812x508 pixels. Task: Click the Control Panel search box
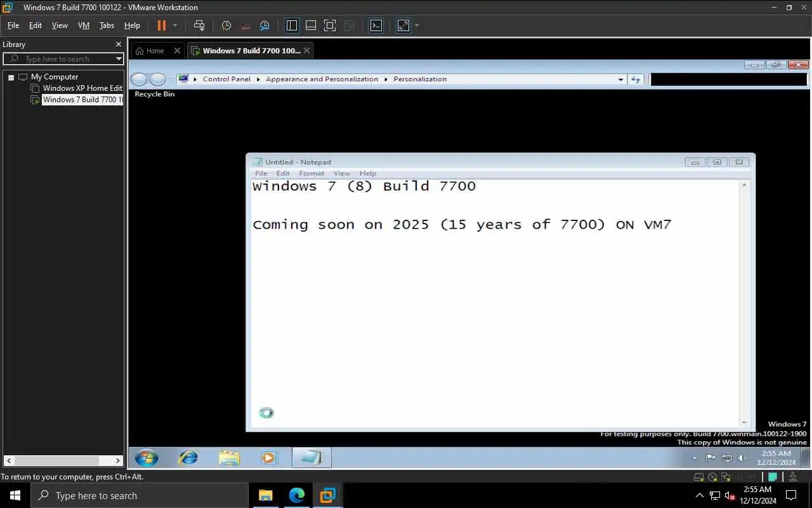click(729, 79)
